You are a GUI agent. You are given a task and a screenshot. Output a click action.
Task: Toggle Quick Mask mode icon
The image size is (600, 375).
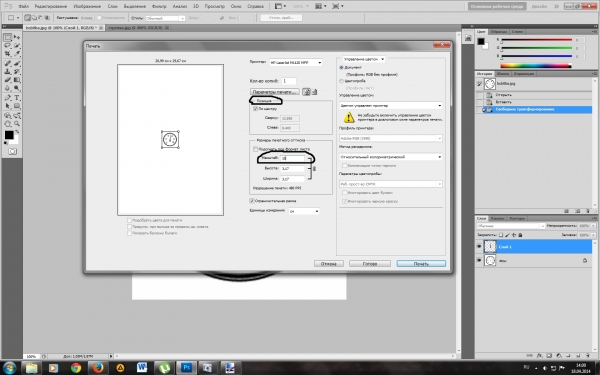tap(12, 152)
